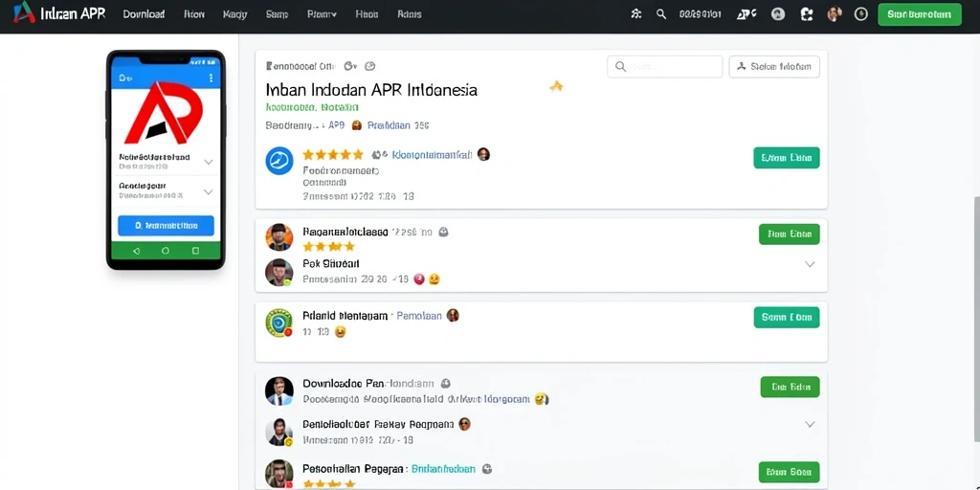The height and width of the screenshot is (490, 980).
Task: Click the navbar icon left of the magnifier
Action: tap(636, 13)
